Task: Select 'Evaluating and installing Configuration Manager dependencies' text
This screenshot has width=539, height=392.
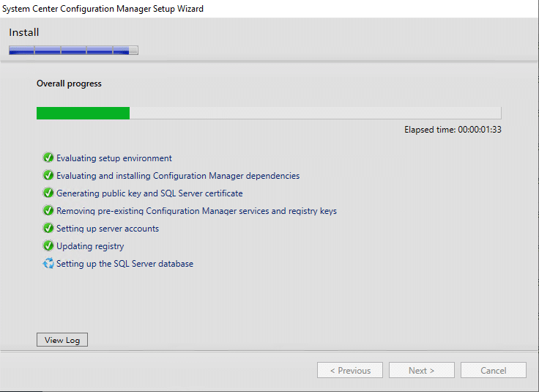Action: pyautogui.click(x=178, y=176)
